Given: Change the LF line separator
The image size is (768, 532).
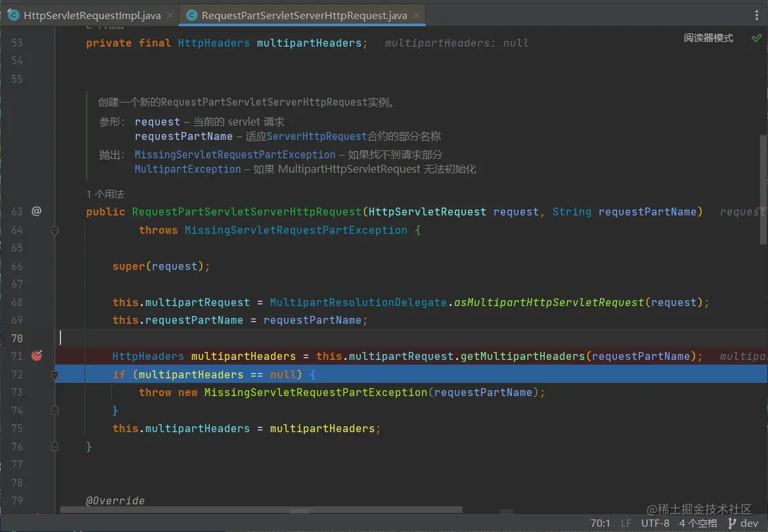Looking at the screenshot, I should point(625,523).
